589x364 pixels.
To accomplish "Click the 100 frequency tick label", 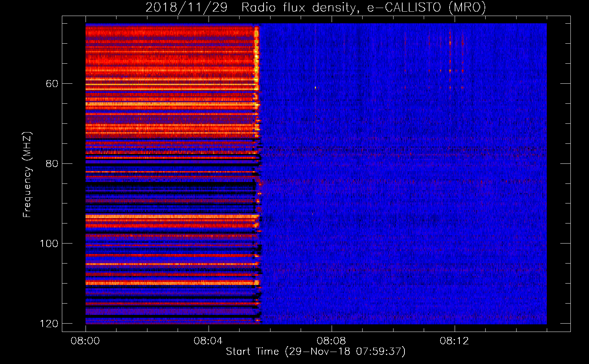I will coord(49,244).
